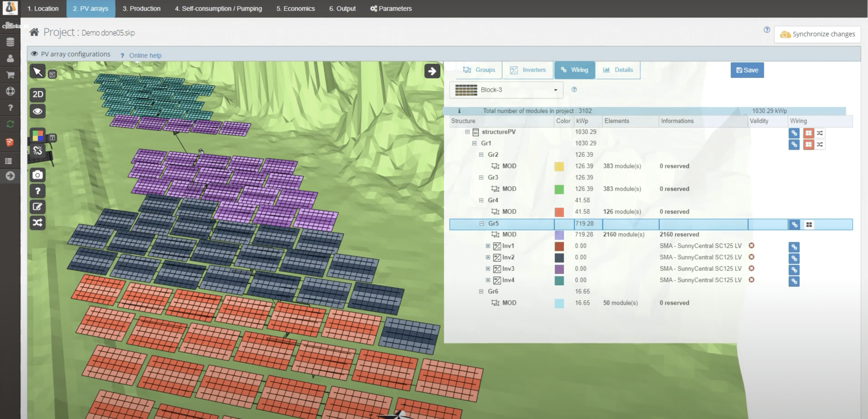Viewport: 868px width, 419px height.
Task: Toggle visibility with the eye icon
Action: point(37,111)
